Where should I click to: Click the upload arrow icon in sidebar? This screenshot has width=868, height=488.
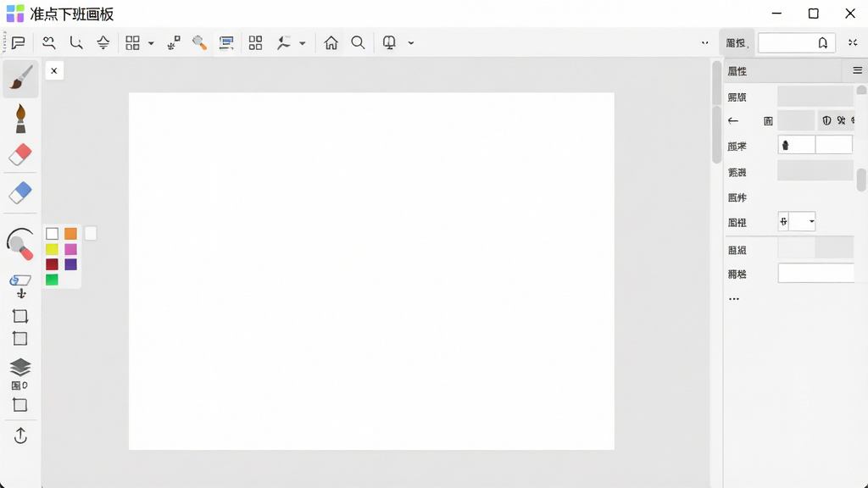tap(20, 436)
